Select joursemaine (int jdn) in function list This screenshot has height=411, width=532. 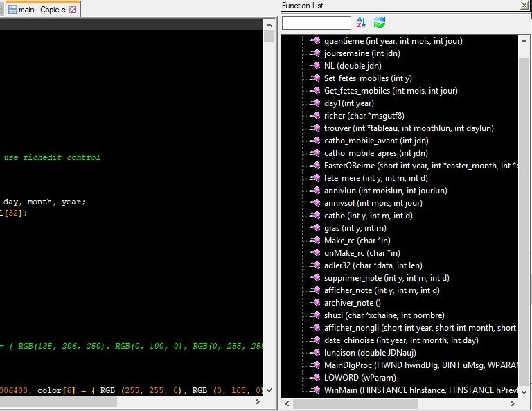point(362,53)
